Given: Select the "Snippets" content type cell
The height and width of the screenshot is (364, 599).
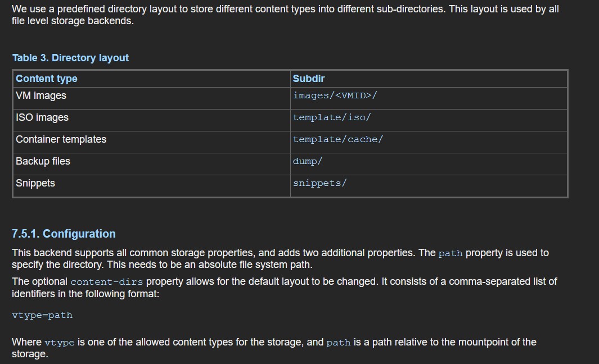Looking at the screenshot, I should (x=35, y=183).
